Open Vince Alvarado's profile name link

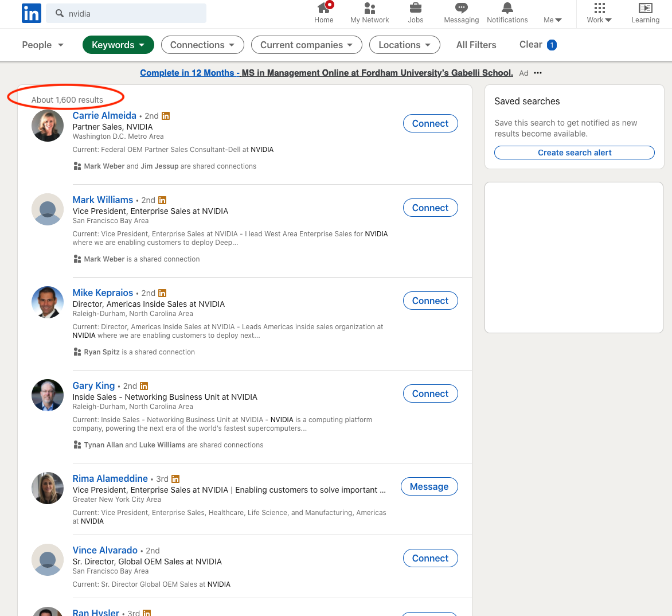pos(105,550)
